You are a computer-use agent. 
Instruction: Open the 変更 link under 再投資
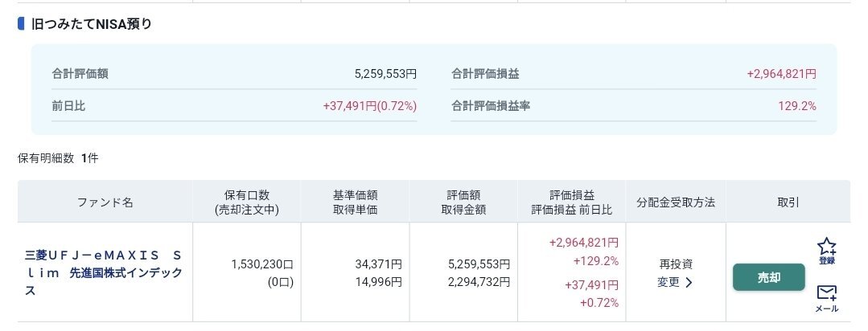click(x=675, y=282)
